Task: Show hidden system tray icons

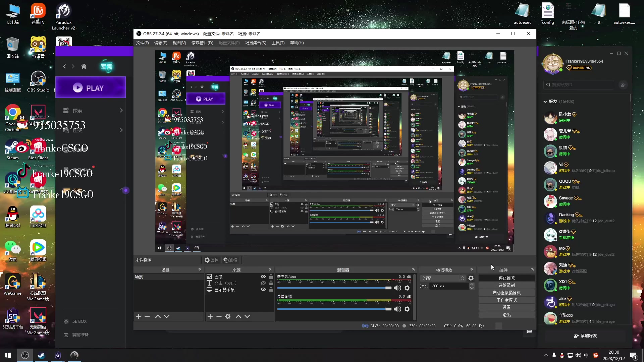Action: click(x=546, y=355)
